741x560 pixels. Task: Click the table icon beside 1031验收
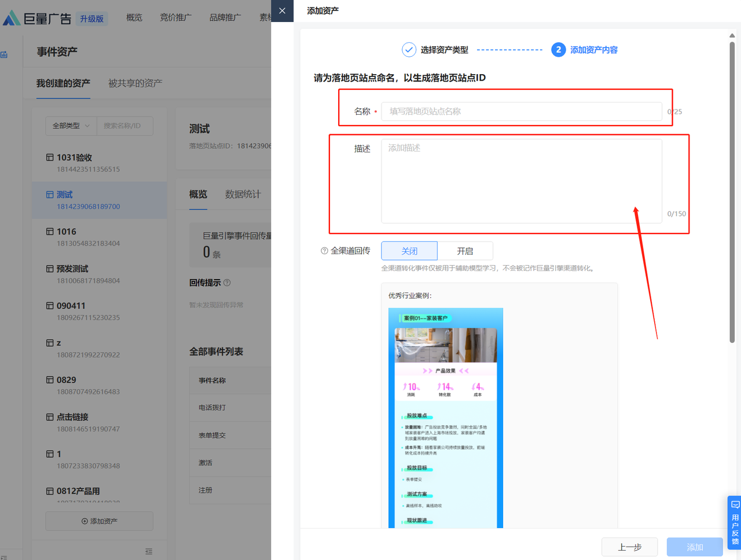coord(50,158)
